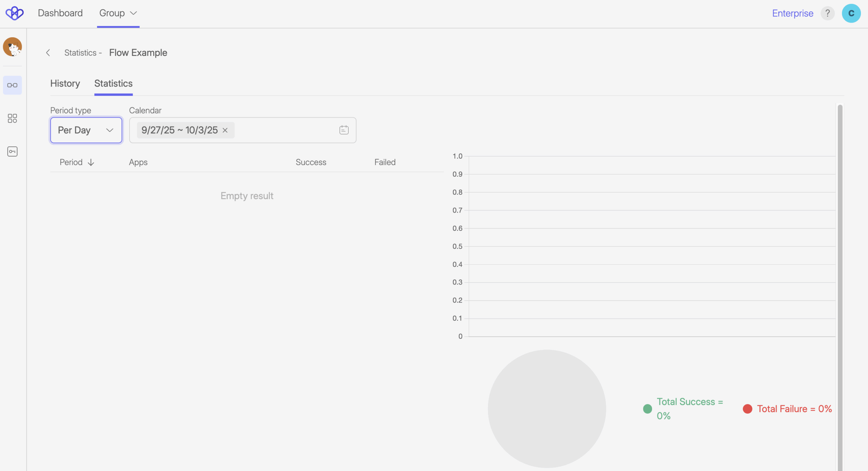Clear the 9/27/25 ~ 10/3/25 date range

tap(225, 130)
